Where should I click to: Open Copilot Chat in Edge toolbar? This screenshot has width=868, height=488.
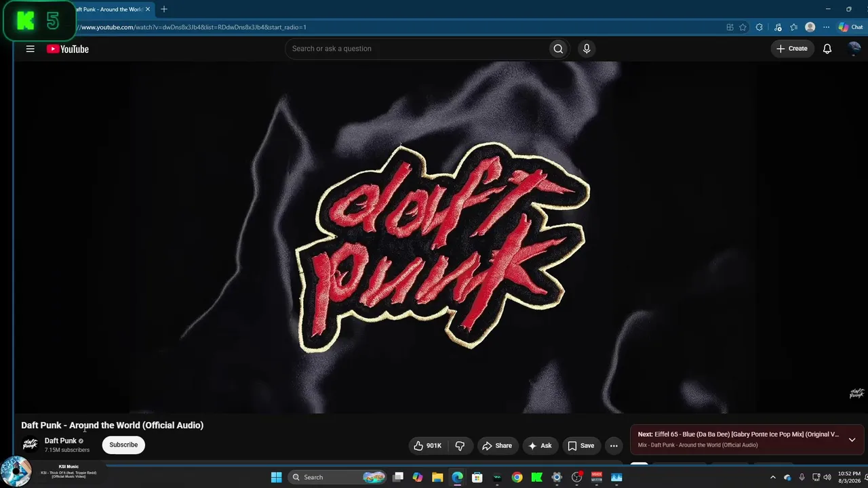pos(850,27)
